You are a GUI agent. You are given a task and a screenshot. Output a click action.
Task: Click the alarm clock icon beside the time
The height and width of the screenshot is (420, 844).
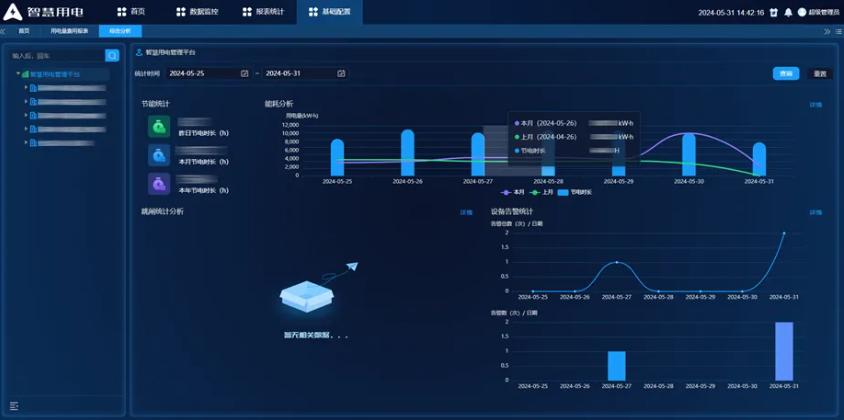coord(774,13)
